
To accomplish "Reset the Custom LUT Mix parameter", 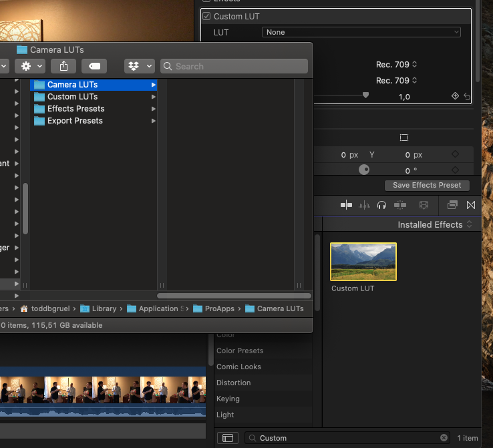I will [467, 96].
